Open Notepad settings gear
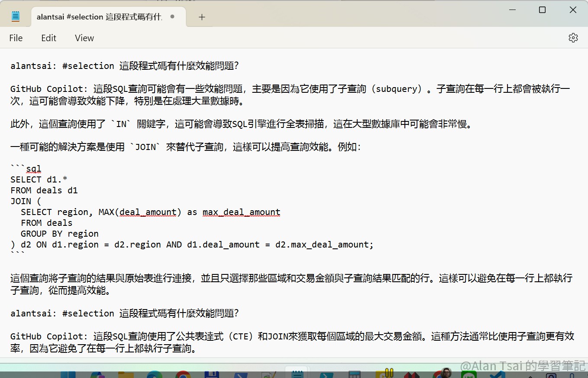 pyautogui.click(x=573, y=38)
